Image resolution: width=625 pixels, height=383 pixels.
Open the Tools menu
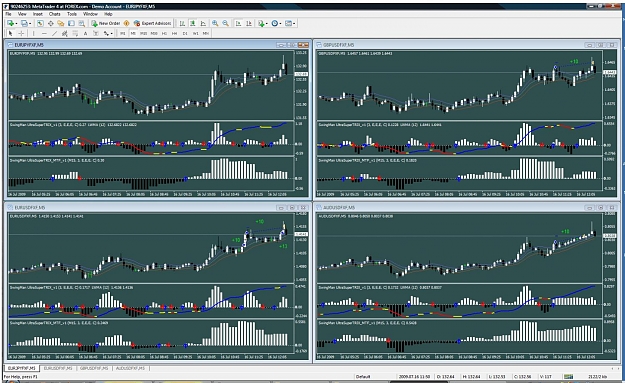72,14
